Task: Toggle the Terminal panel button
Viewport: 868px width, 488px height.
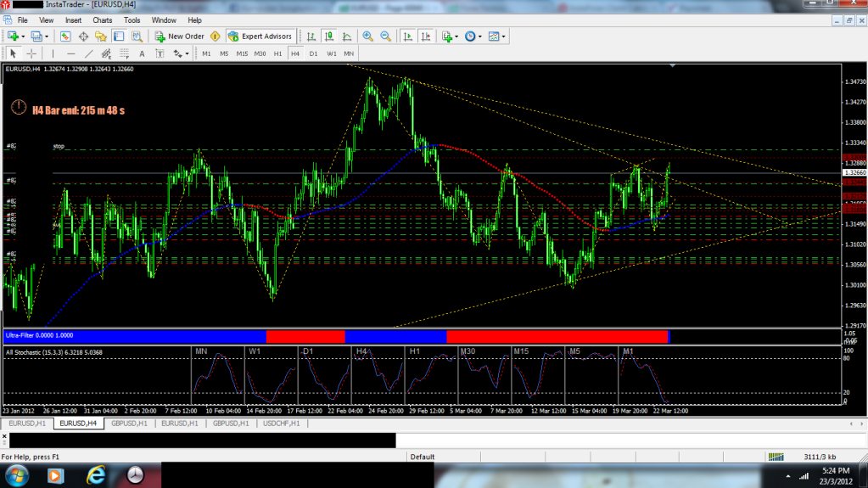Action: point(119,36)
